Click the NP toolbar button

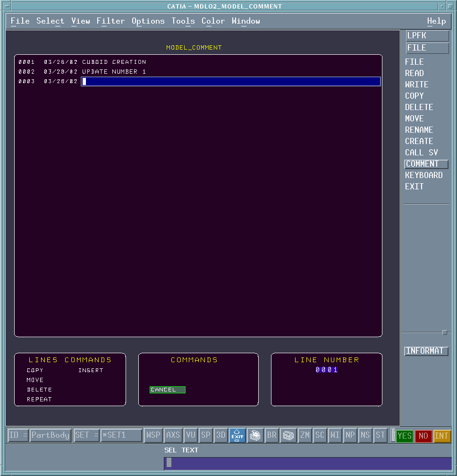(x=350, y=435)
